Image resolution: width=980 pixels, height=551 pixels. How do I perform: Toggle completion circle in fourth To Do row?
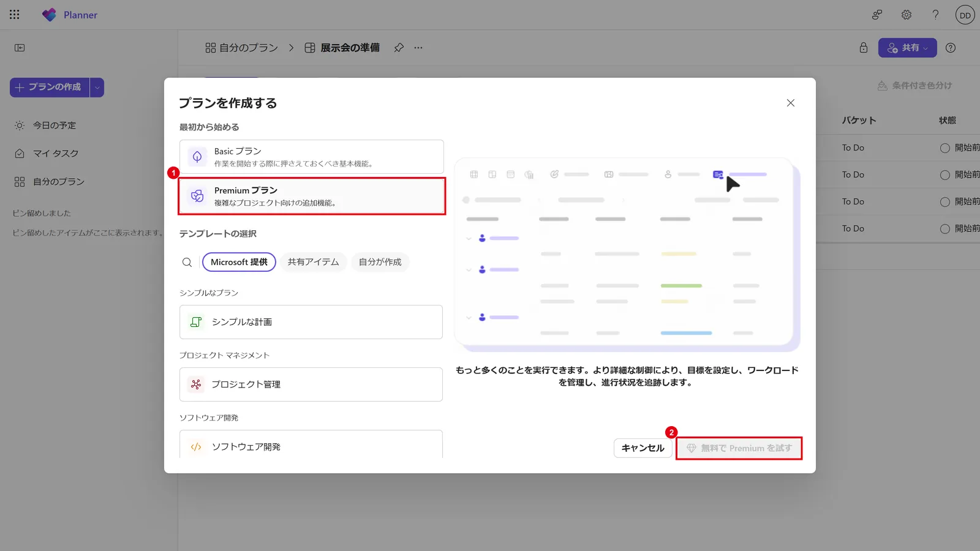pyautogui.click(x=945, y=229)
